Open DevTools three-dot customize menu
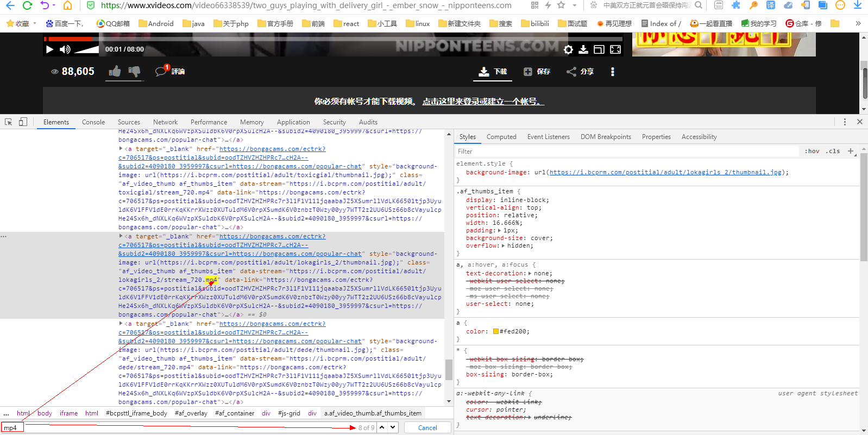This screenshot has width=868, height=435. pyautogui.click(x=845, y=122)
